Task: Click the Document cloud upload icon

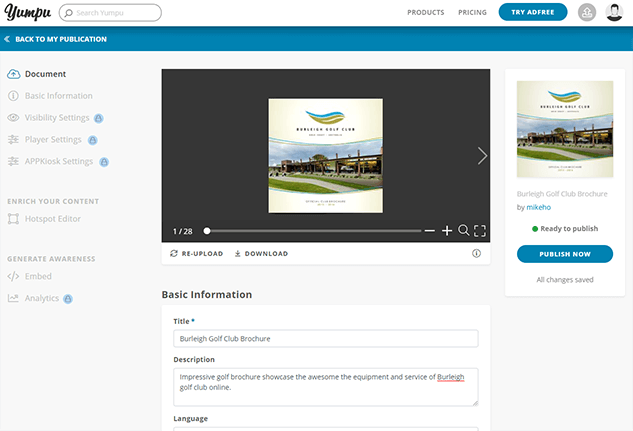Action: [13, 74]
